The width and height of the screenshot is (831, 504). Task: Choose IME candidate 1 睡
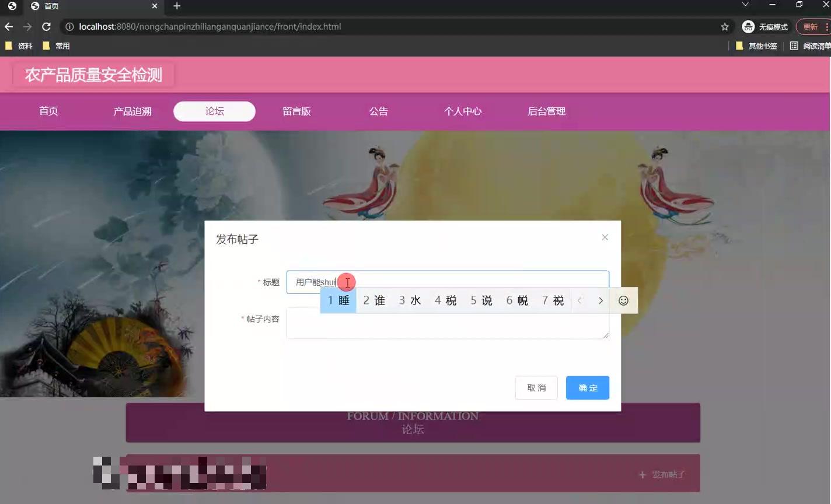click(x=338, y=300)
